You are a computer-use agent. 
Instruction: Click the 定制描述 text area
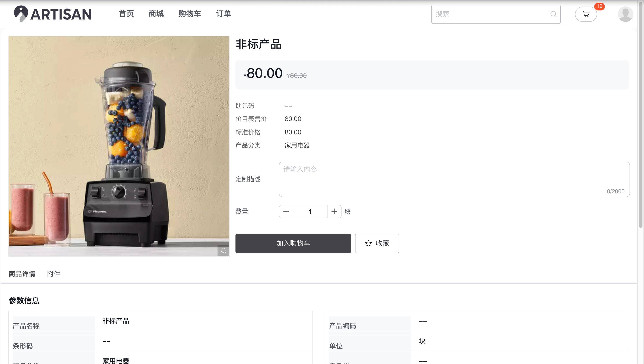click(x=454, y=179)
